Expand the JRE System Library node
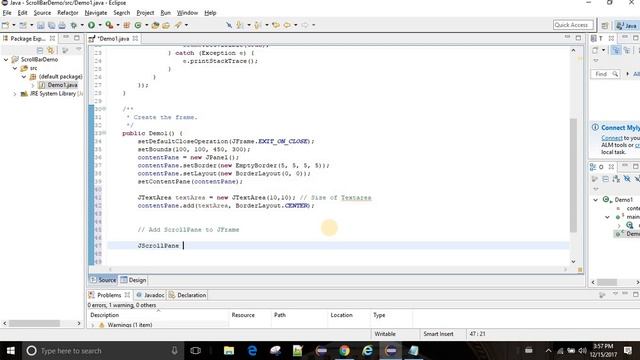 [15, 94]
